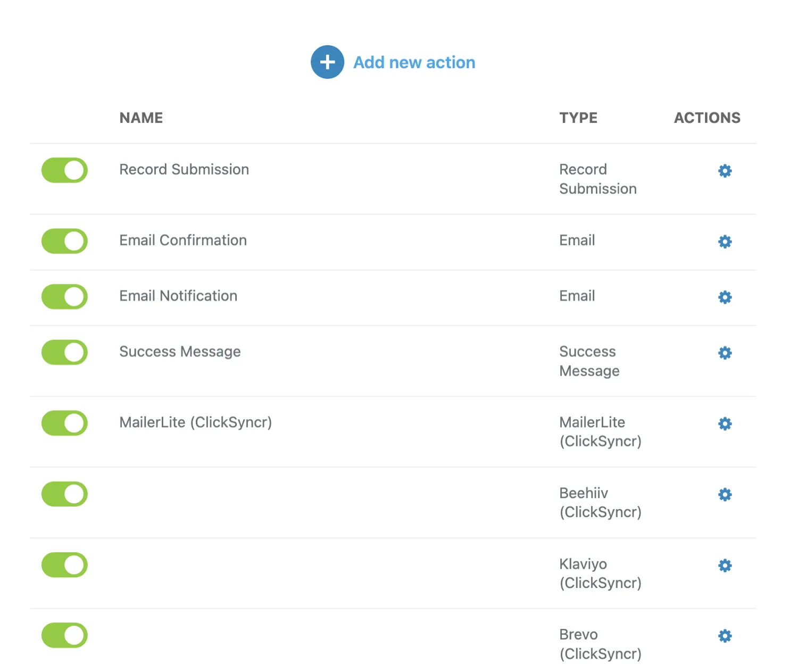Toggle the Brevo (ClickSyncr) action off
This screenshot has height=672, width=798.
[x=64, y=635]
